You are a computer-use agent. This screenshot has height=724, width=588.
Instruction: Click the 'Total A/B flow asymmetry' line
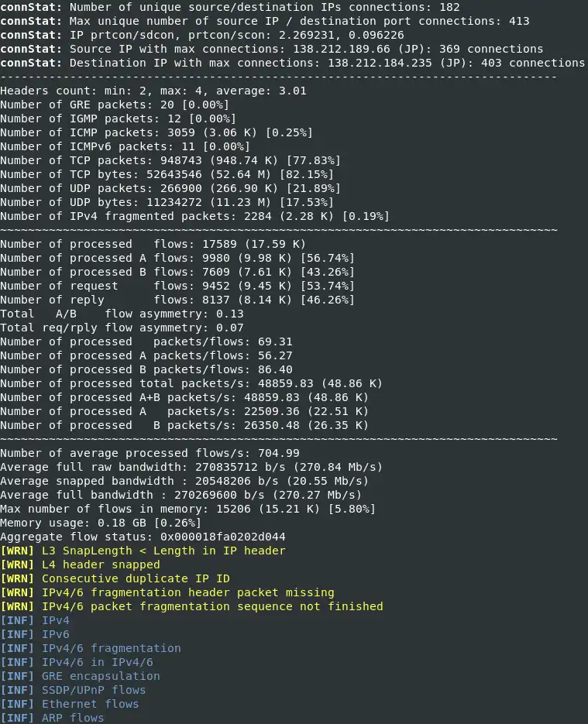point(122,314)
